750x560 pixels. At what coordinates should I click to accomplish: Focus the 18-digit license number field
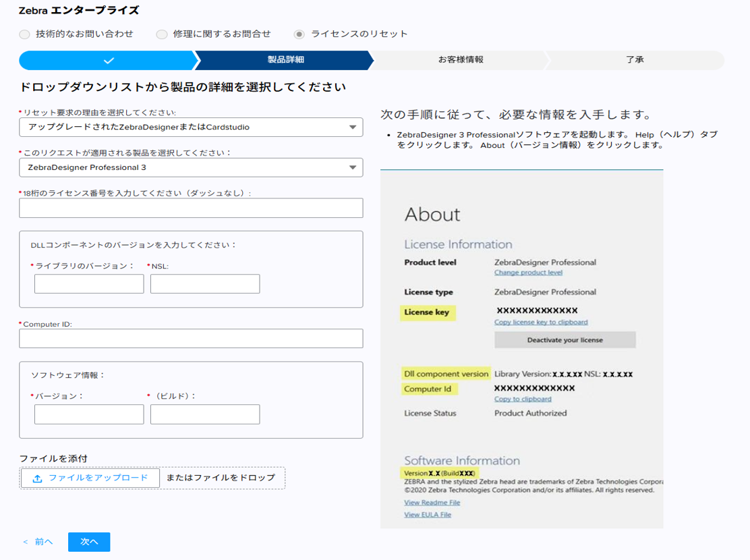tap(191, 208)
